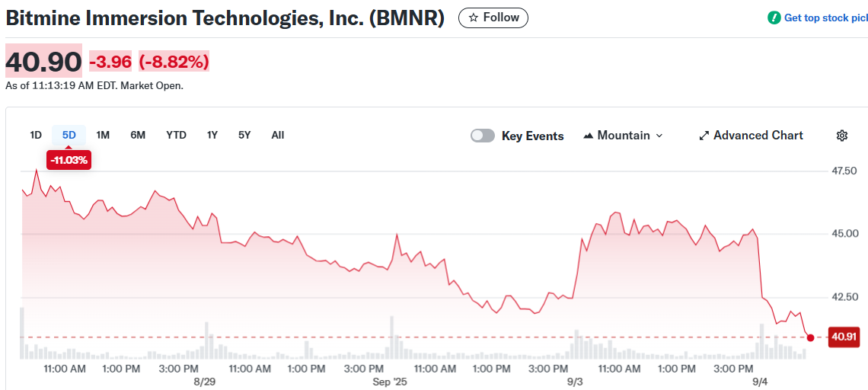Select the 1D time range tab
The width and height of the screenshot is (868, 390).
point(36,135)
